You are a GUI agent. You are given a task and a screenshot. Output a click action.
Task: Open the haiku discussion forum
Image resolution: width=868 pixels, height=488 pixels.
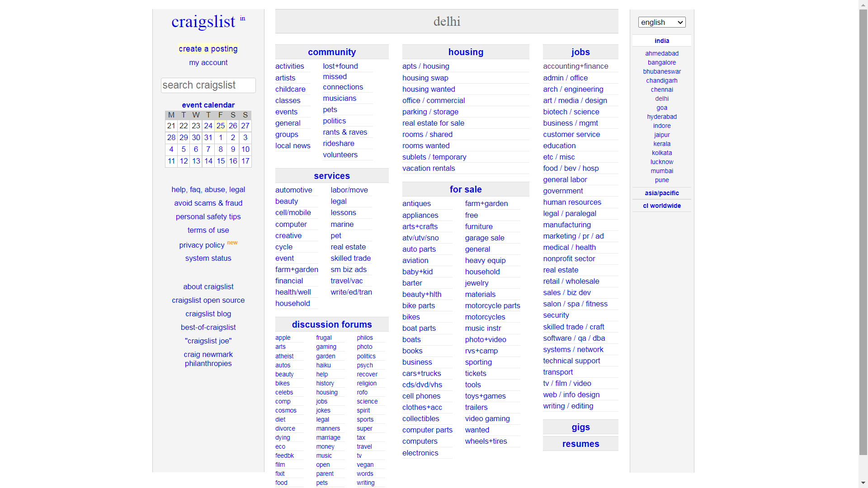324,365
